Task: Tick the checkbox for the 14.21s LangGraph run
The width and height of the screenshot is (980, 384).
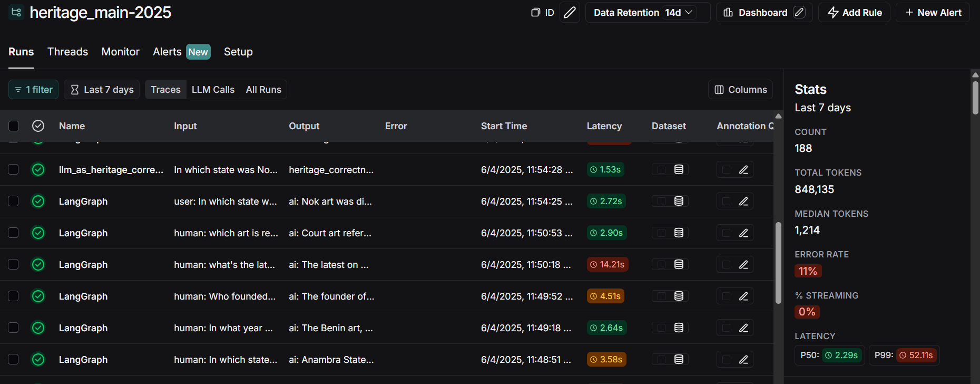Action: click(x=14, y=265)
